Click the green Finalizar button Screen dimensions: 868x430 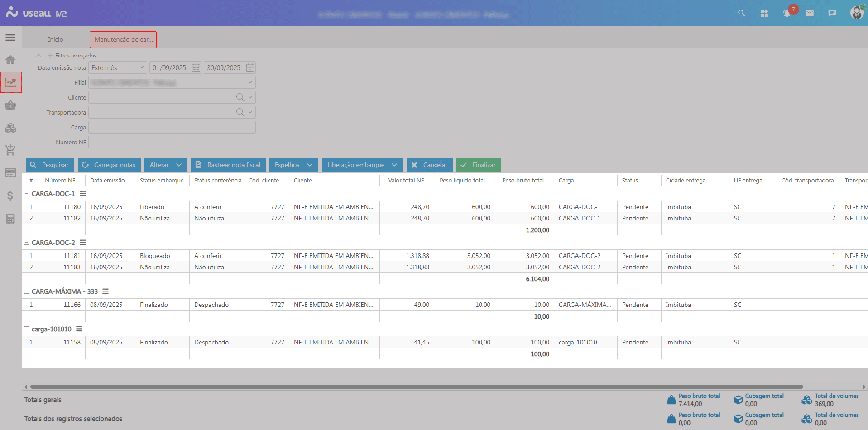pos(478,165)
